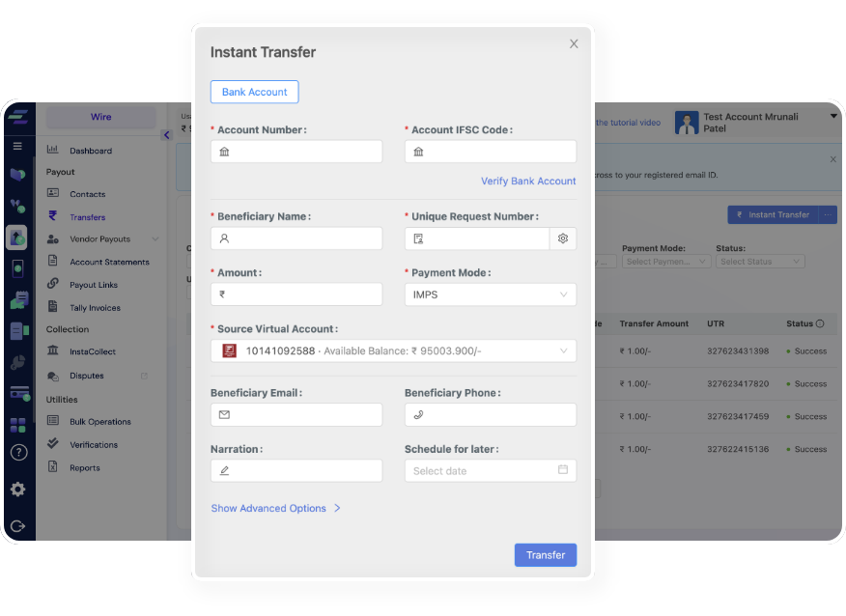The height and width of the screenshot is (616, 846).
Task: Dismiss the blue notification banner
Action: click(832, 159)
